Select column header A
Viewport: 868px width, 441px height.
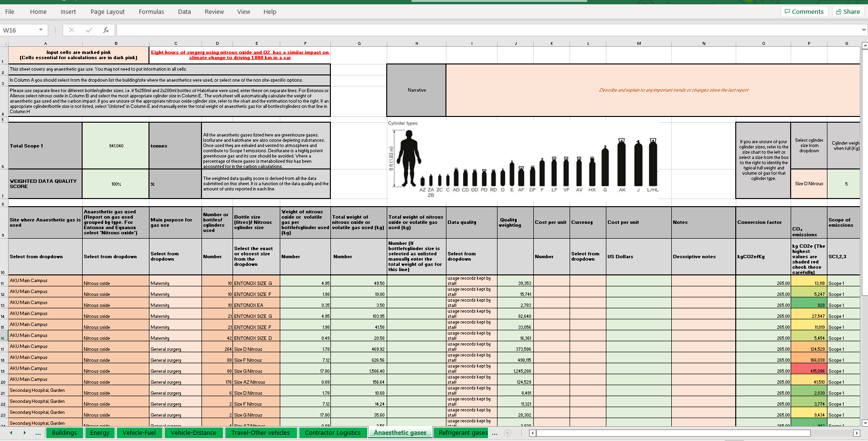tap(45, 43)
